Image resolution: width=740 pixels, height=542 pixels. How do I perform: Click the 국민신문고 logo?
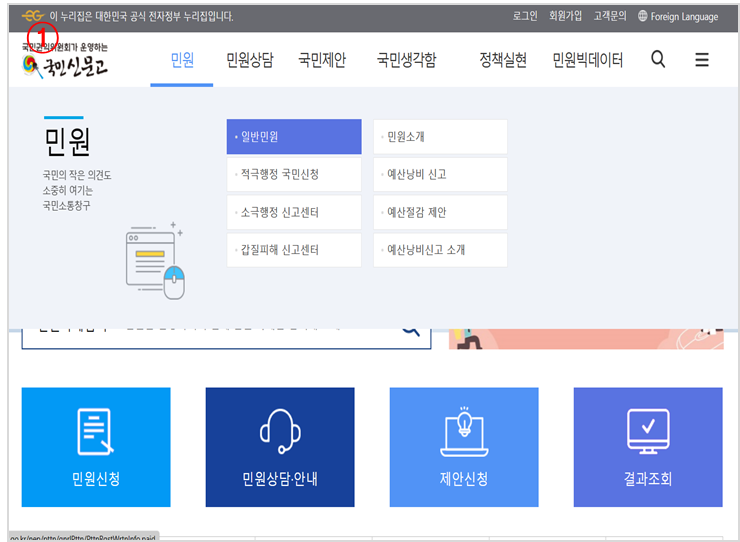[65, 61]
